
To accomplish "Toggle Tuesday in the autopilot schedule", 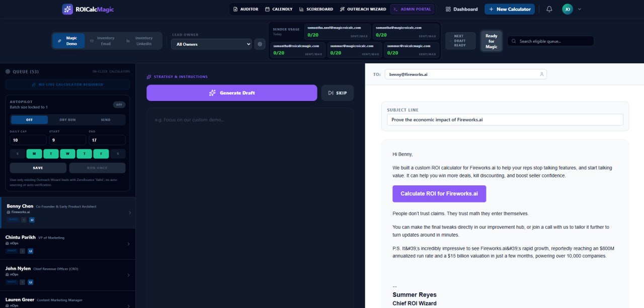I will (51, 154).
